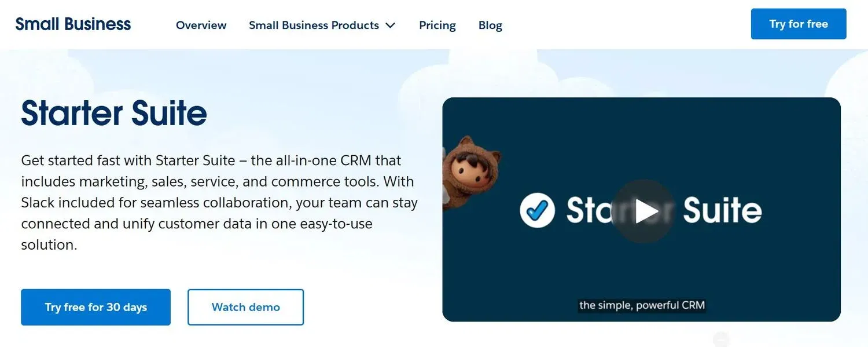Open the Watch demo link
The image size is (868, 347).
point(245,307)
